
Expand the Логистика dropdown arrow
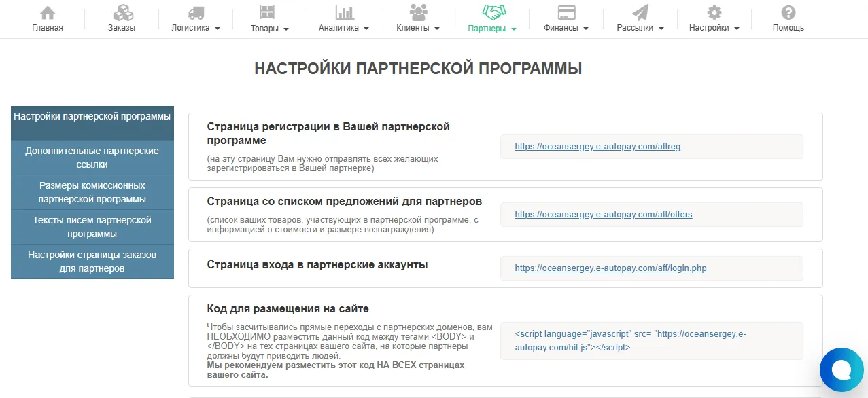pos(218,29)
